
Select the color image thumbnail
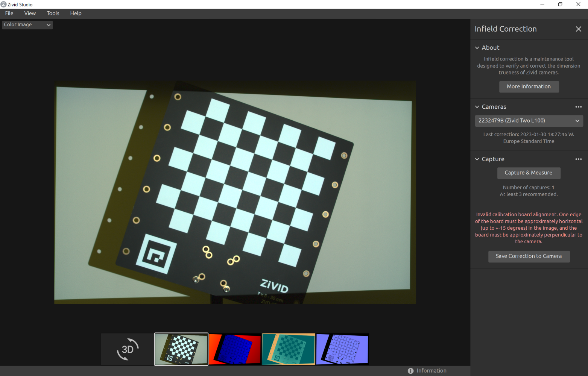click(181, 349)
